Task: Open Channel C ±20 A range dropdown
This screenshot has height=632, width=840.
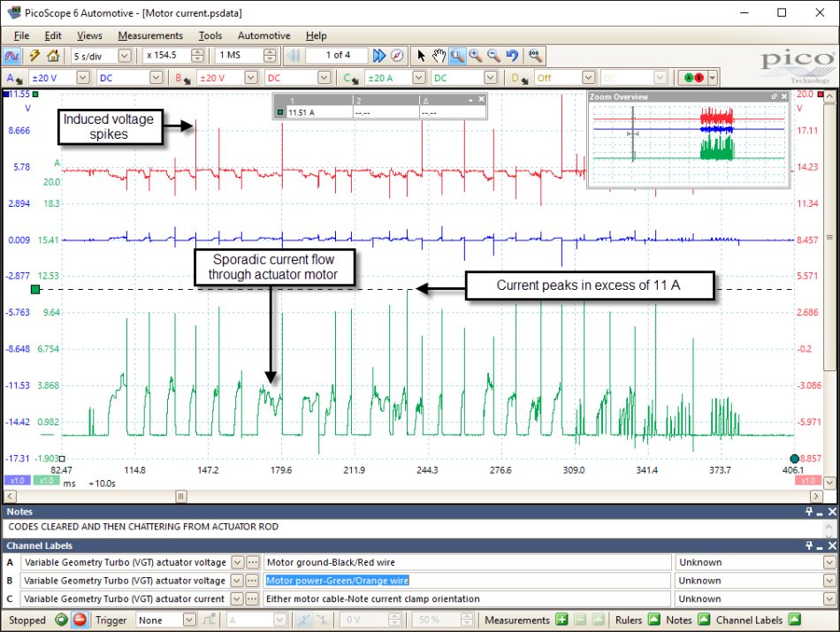Action: point(419,78)
